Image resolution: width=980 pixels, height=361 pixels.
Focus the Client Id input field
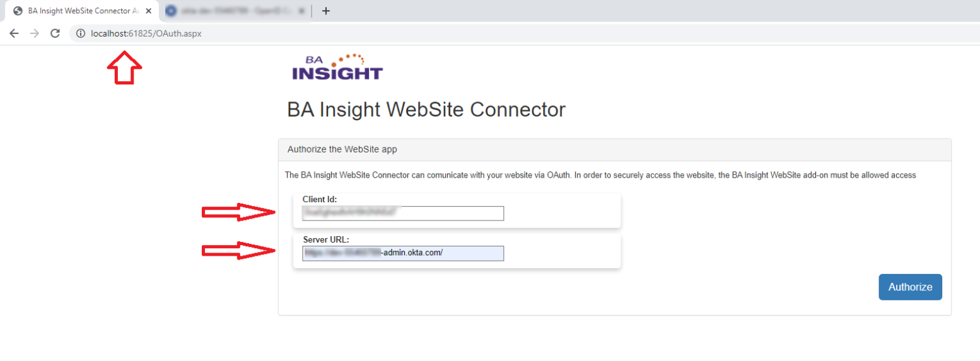pos(403,214)
